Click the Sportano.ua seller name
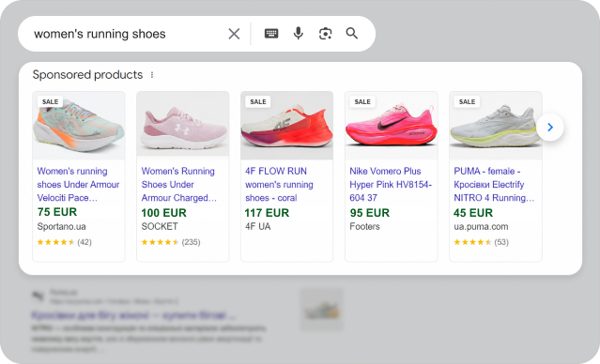Viewport: 600px width, 364px height. click(61, 227)
